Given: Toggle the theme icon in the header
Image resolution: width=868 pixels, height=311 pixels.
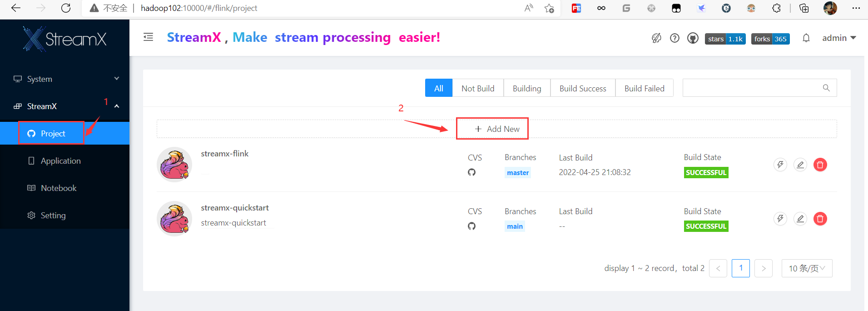Looking at the screenshot, I should (x=656, y=38).
